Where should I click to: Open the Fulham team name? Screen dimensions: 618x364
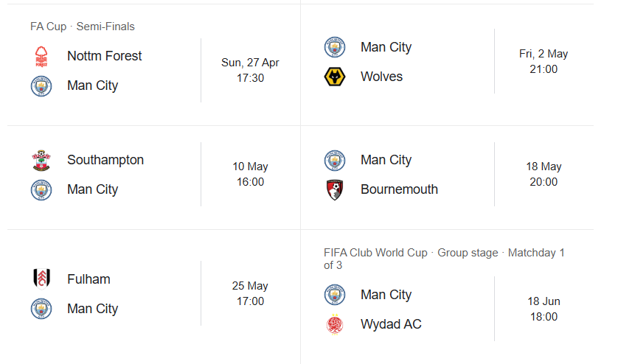pos(88,279)
